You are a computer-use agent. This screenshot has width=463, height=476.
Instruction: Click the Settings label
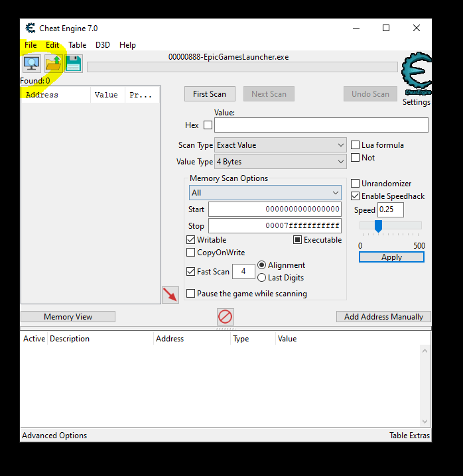pyautogui.click(x=416, y=102)
